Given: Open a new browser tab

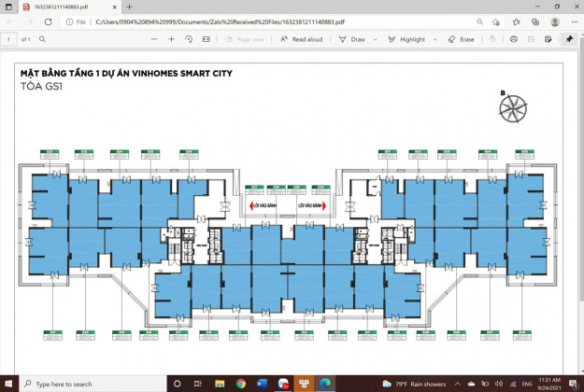Looking at the screenshot, I should point(129,7).
